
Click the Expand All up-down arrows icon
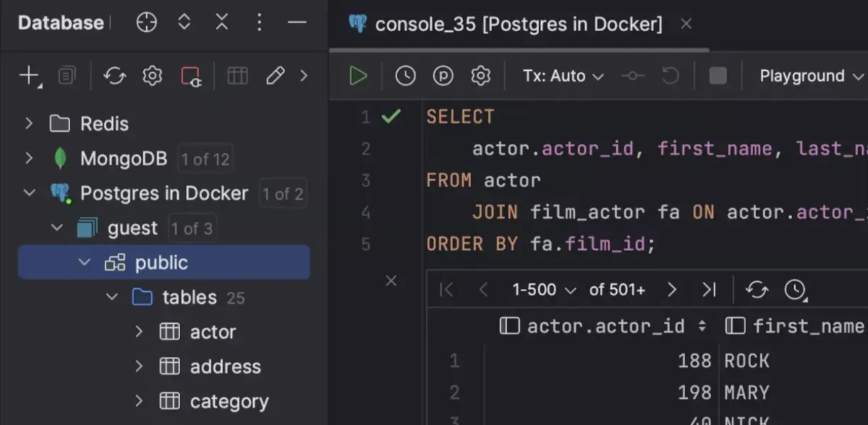click(184, 23)
